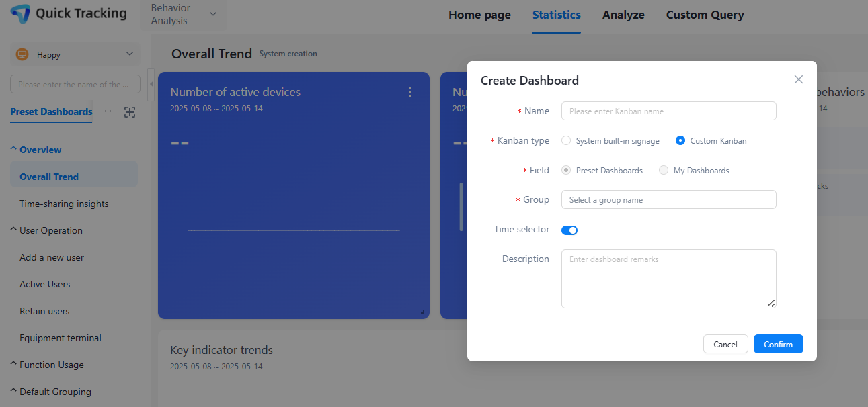Click the description box resize handle
The image size is (868, 407).
coord(771,303)
